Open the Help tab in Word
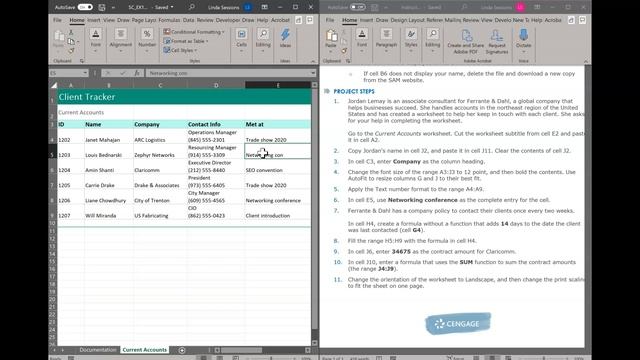The image size is (640, 360). coord(537,20)
